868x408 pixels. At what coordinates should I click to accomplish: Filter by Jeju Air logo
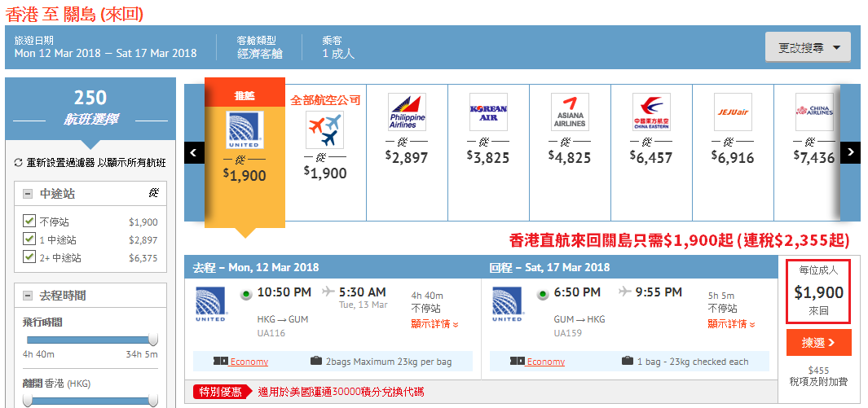733,112
